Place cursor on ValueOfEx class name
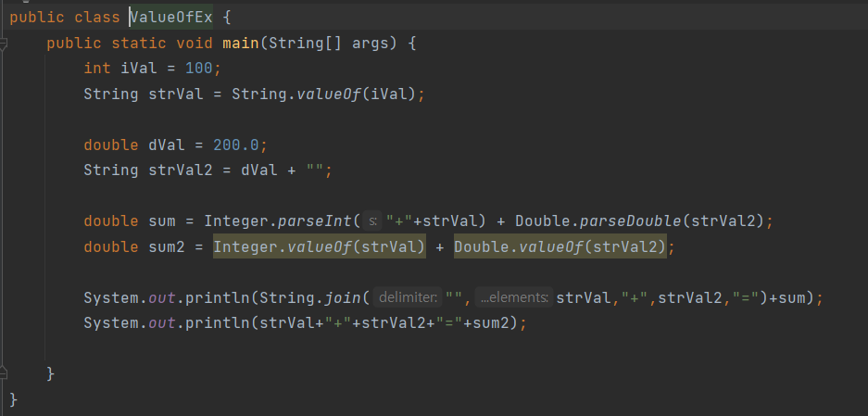Viewport: 868px width, 416px height. (x=171, y=18)
